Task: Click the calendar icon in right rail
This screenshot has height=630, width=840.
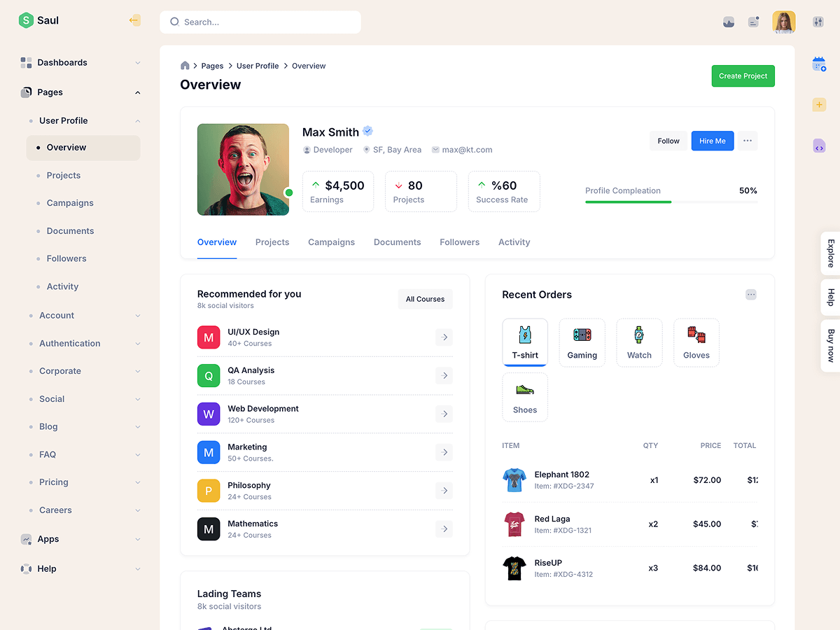Action: click(x=818, y=64)
